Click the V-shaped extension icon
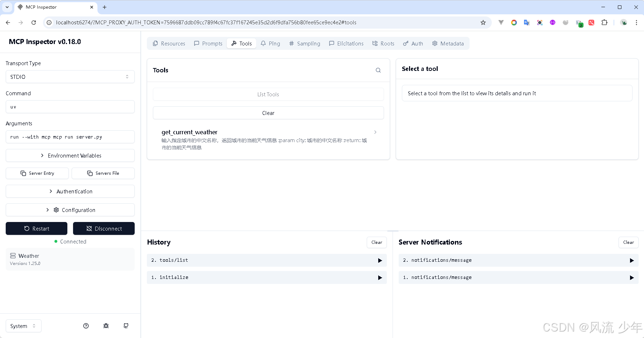Image resolution: width=644 pixels, height=338 pixels. click(501, 23)
